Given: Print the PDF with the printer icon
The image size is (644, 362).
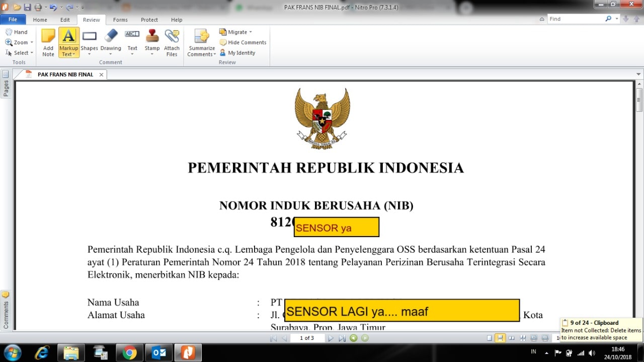Looking at the screenshot, I should (x=38, y=8).
